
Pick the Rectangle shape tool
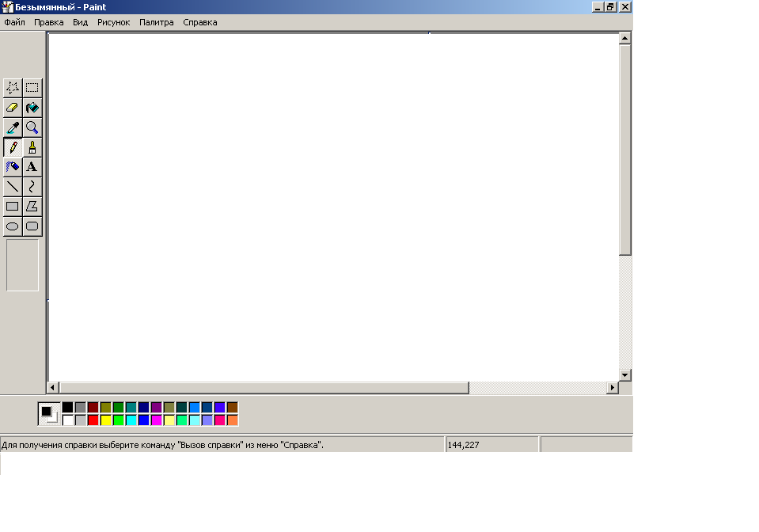click(x=13, y=207)
